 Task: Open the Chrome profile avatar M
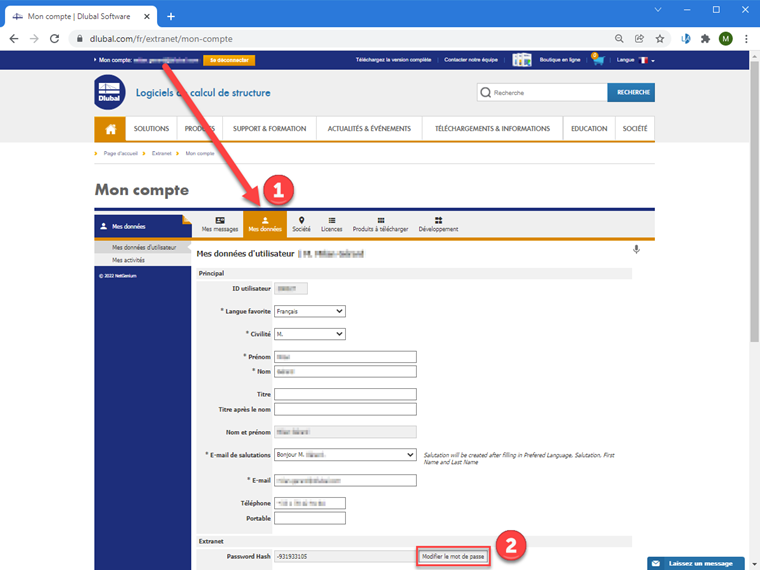[x=726, y=39]
